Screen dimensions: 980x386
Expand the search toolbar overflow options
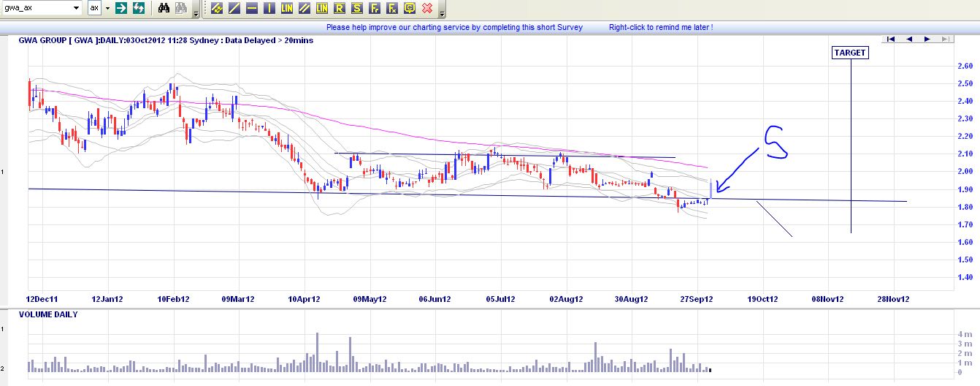[196, 12]
